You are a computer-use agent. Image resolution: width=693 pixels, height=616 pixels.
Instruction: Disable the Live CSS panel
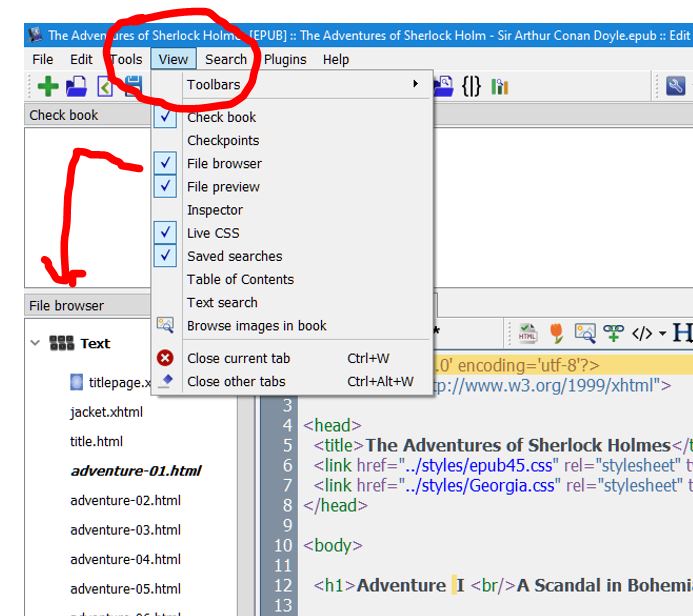pyautogui.click(x=165, y=232)
